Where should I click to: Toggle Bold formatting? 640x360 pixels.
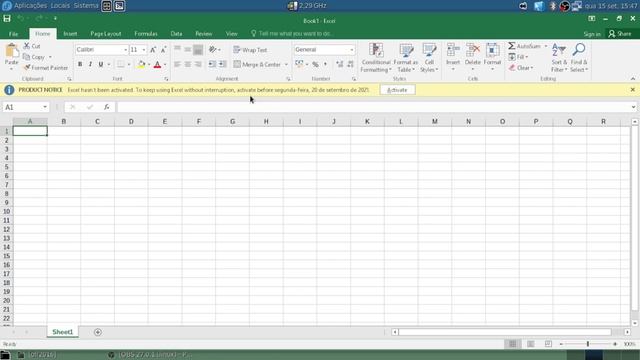point(80,64)
